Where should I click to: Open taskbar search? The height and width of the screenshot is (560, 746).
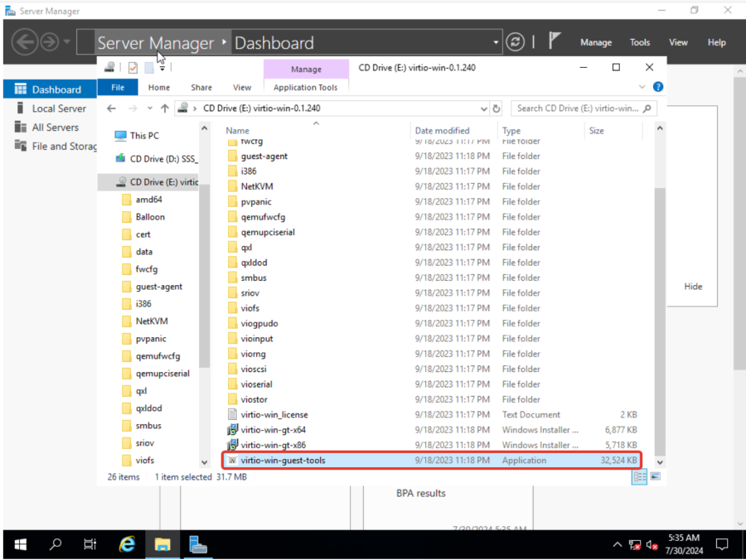coord(56,544)
